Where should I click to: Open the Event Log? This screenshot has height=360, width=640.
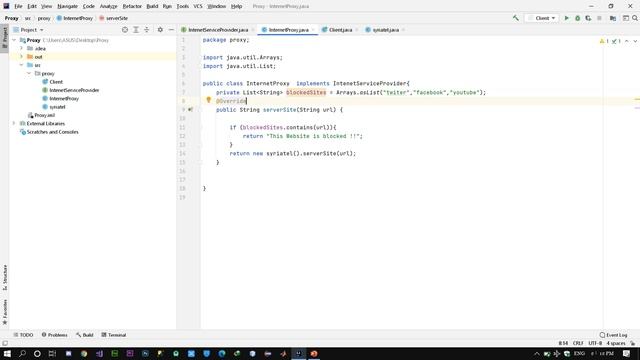point(613,335)
